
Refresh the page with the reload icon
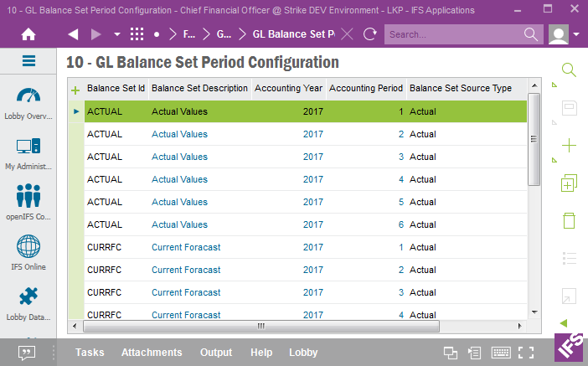[x=369, y=34]
